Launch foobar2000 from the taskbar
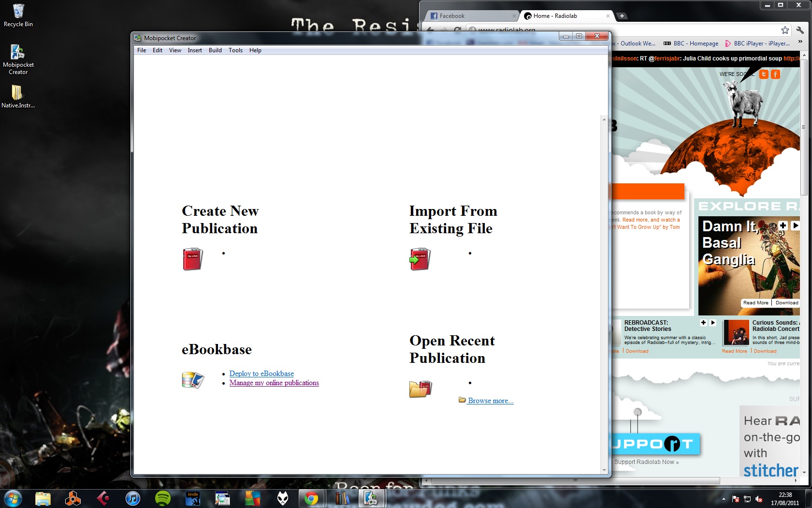The image size is (812, 508). coord(283,498)
